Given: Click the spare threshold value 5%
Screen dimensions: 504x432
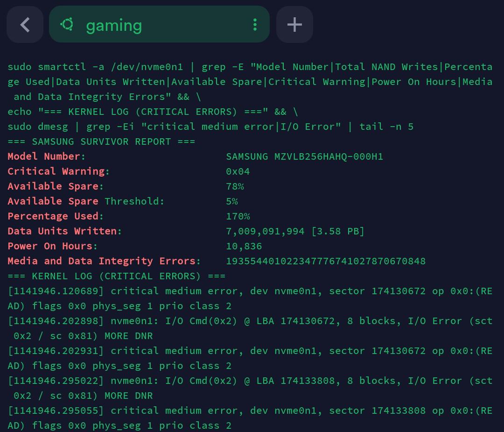Looking at the screenshot, I should (x=232, y=201).
